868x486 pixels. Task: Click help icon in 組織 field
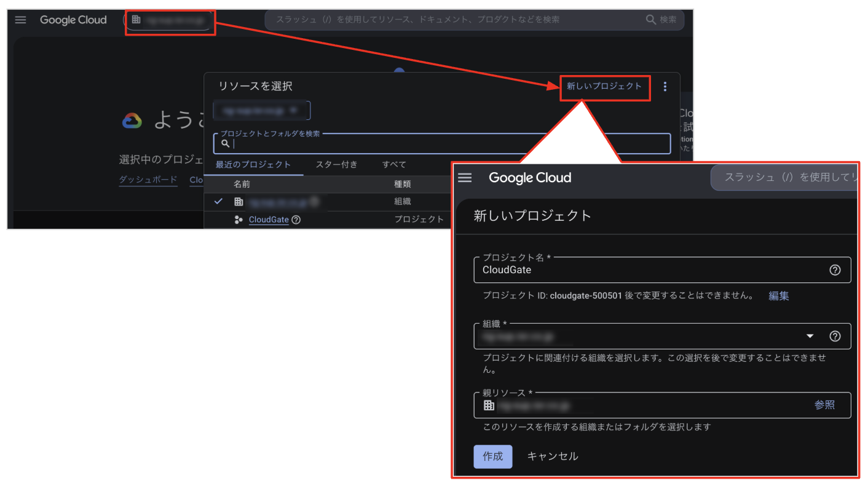pyautogui.click(x=835, y=336)
